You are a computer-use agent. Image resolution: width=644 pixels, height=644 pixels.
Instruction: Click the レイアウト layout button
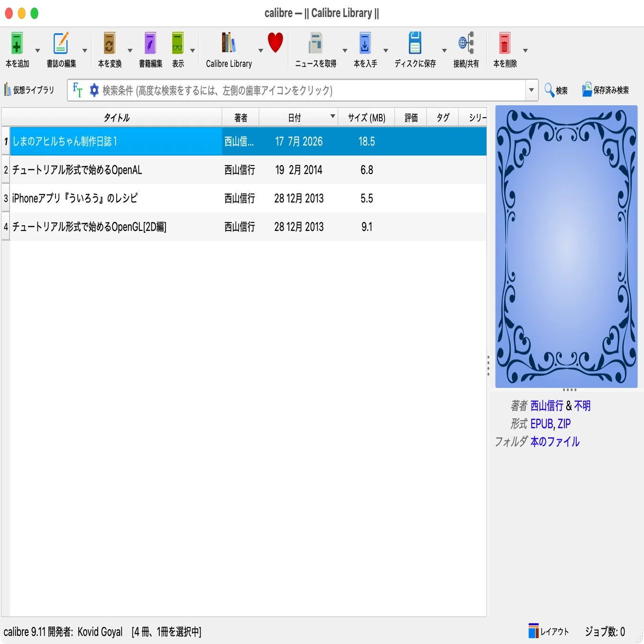pos(549,631)
